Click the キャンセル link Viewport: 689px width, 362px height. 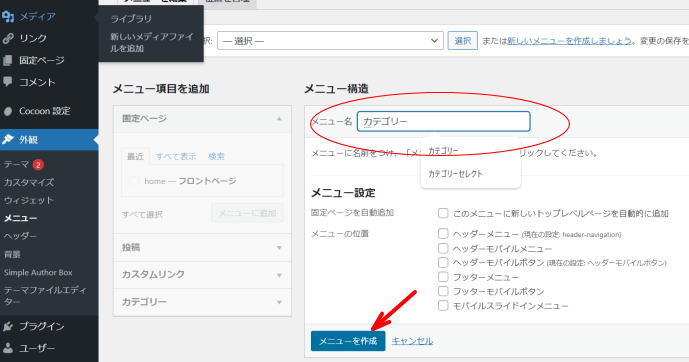(412, 341)
